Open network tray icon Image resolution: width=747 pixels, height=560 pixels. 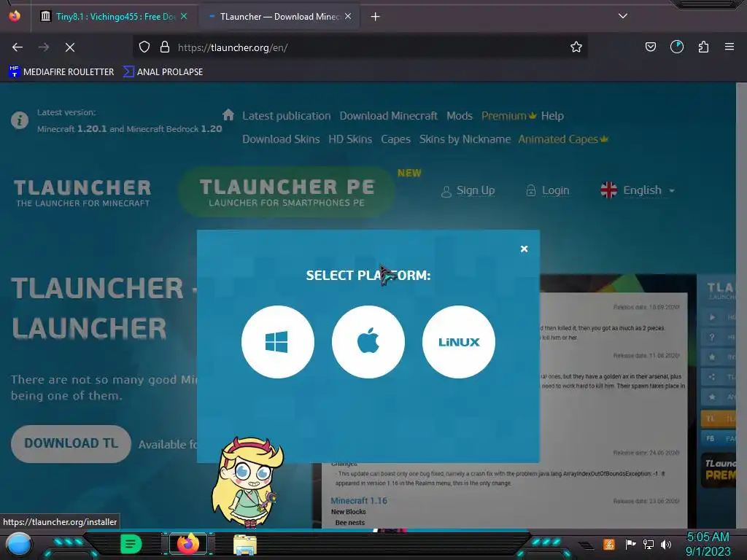[648, 544]
